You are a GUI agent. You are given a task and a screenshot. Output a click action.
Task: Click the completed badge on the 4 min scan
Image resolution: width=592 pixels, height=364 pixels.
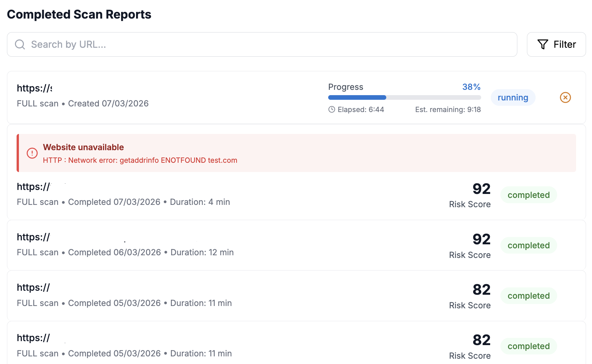(528, 195)
